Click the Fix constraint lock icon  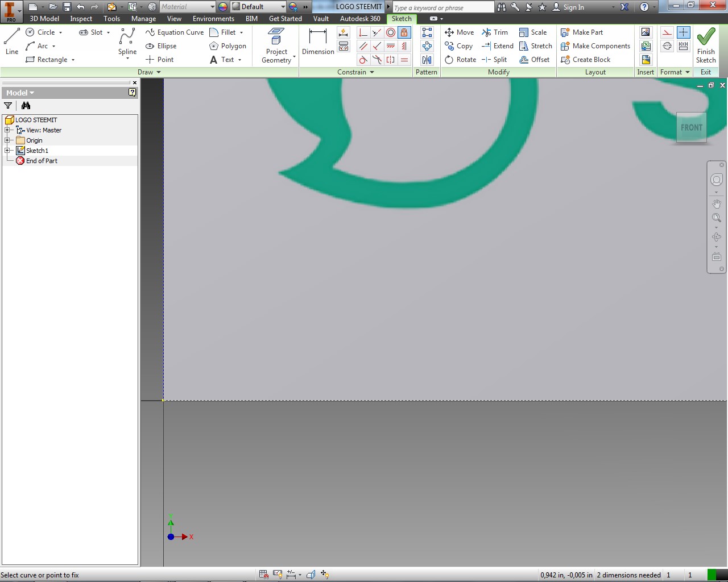404,32
